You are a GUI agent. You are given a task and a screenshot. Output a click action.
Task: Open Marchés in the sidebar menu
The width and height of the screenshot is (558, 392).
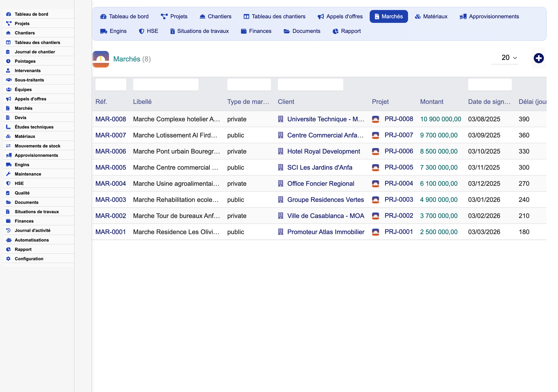(24, 108)
